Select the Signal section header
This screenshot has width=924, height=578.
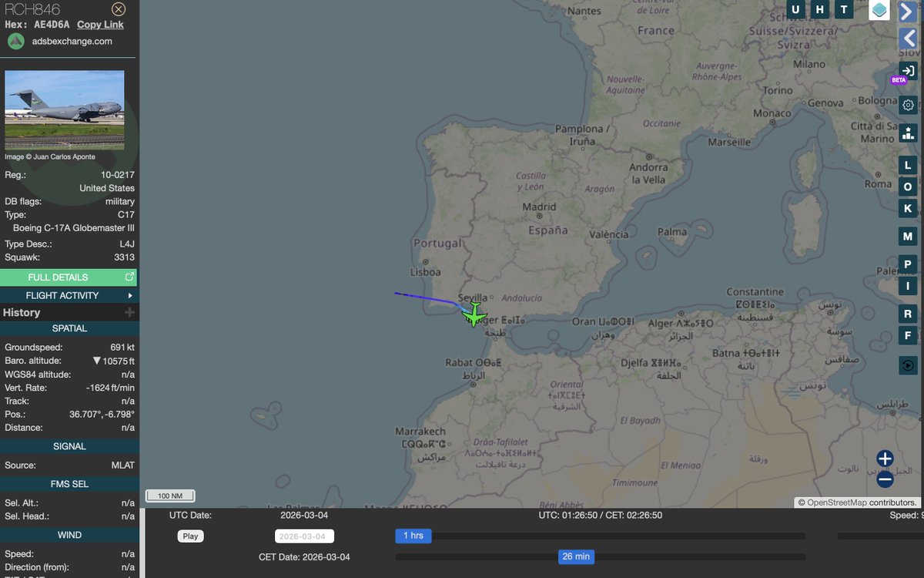click(69, 446)
